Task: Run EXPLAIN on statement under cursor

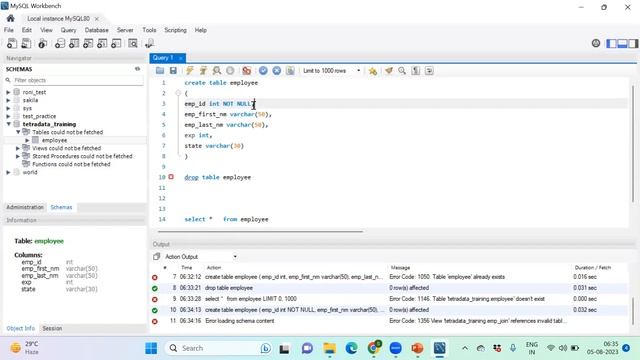Action: pos(217,71)
